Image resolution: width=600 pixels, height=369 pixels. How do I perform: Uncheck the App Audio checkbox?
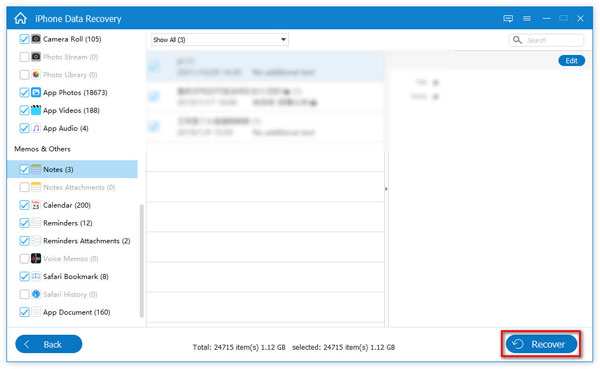tap(24, 128)
